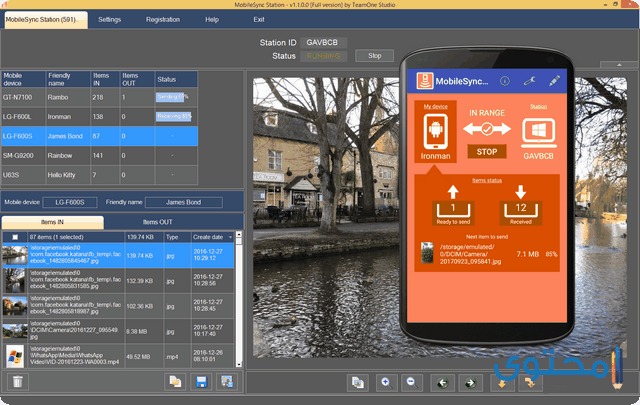Tap the STOP button on phone screen

(x=487, y=151)
